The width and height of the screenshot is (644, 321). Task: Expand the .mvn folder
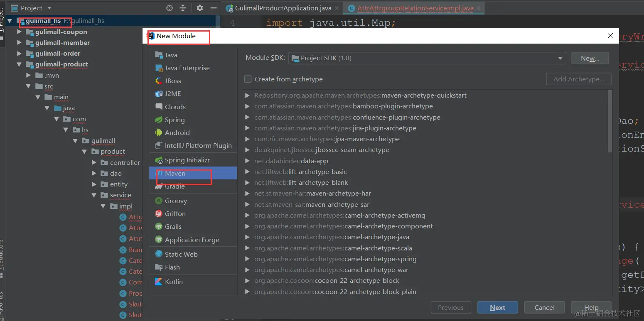28,76
